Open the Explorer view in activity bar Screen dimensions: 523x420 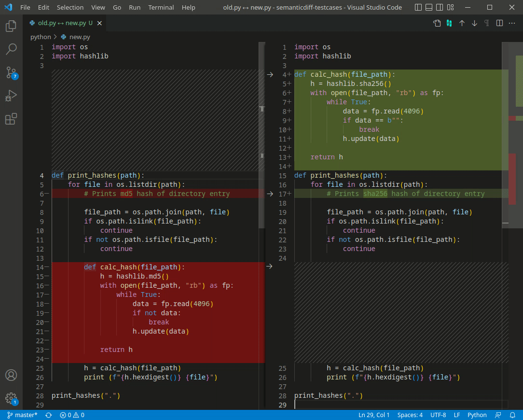[11, 26]
